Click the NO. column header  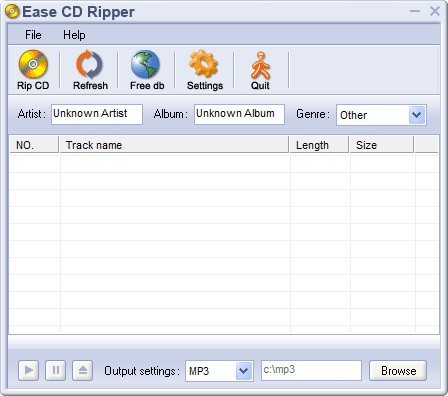[x=34, y=145]
